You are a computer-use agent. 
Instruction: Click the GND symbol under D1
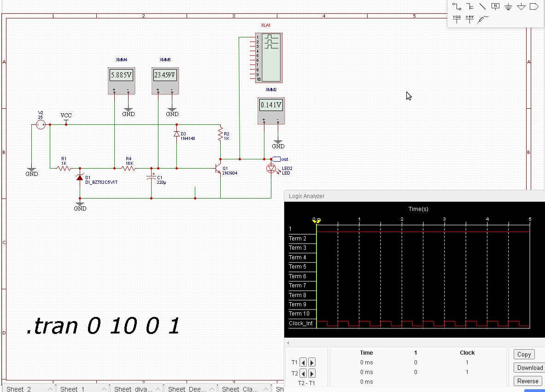(80, 206)
